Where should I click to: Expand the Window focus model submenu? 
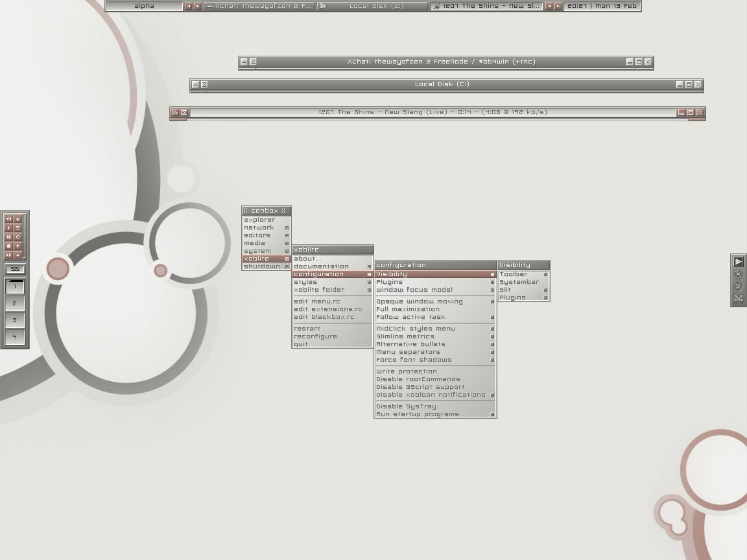click(434, 290)
